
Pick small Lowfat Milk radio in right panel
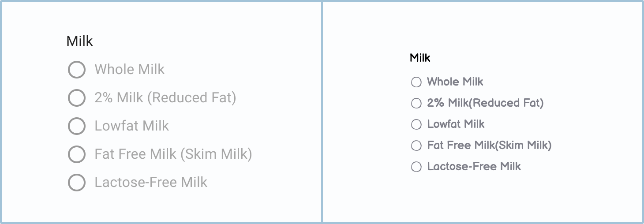coord(416,124)
